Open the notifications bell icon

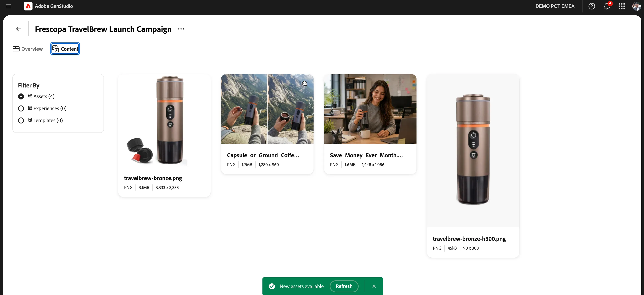coord(607,6)
